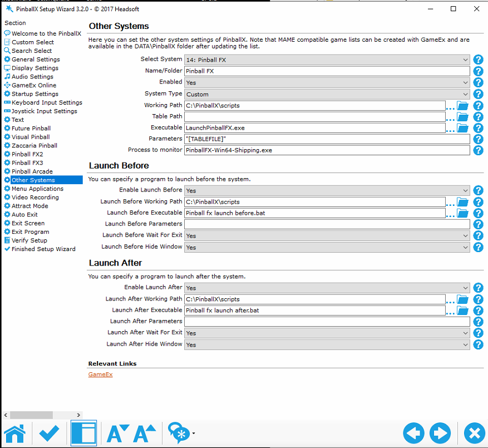Open help for Enable Launch Before
Image resolution: width=488 pixels, height=448 pixels.
click(x=478, y=190)
